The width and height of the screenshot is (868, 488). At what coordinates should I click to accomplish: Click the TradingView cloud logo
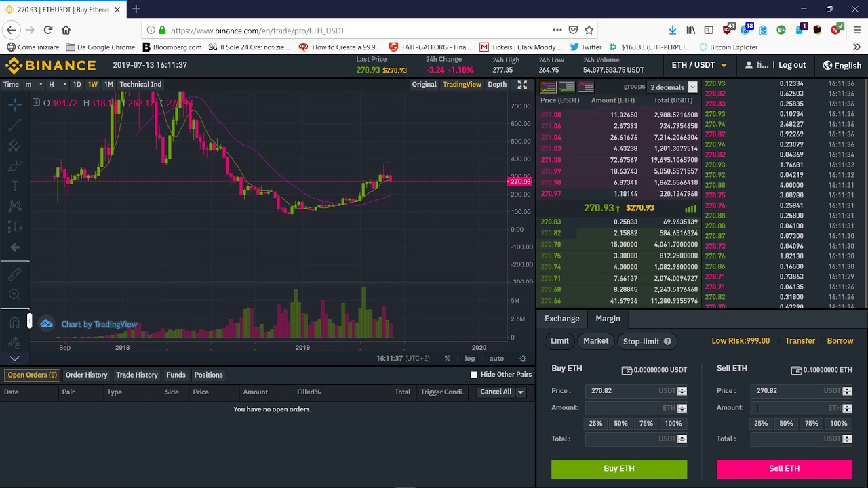tap(46, 324)
